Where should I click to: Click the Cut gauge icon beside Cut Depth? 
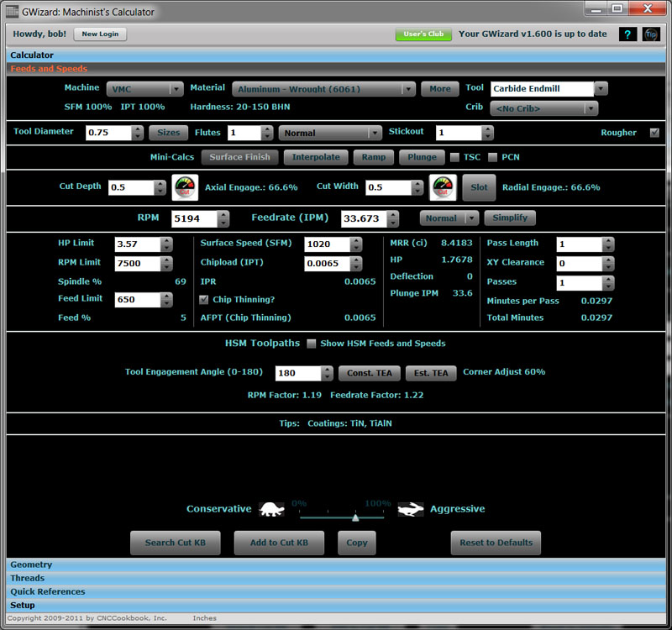(185, 187)
